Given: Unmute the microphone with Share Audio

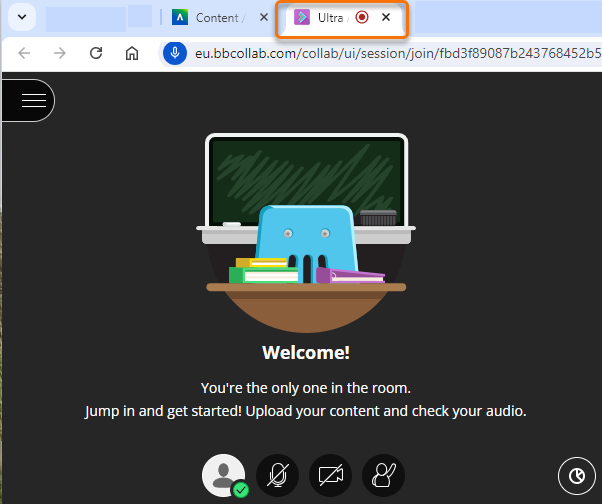Looking at the screenshot, I should pyautogui.click(x=277, y=476).
